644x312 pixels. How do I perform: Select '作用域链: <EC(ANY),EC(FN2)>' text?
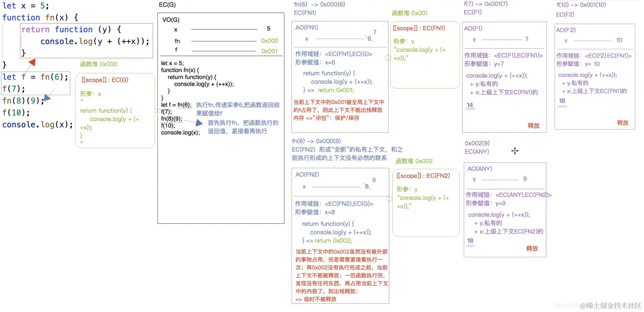click(509, 195)
